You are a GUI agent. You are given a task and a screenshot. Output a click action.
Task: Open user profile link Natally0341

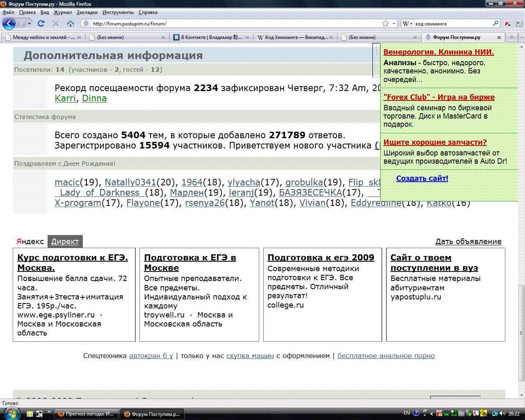coord(130,183)
